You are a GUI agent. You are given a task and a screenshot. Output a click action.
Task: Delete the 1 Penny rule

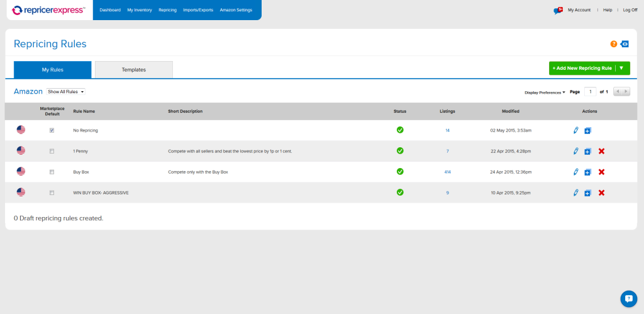click(601, 151)
